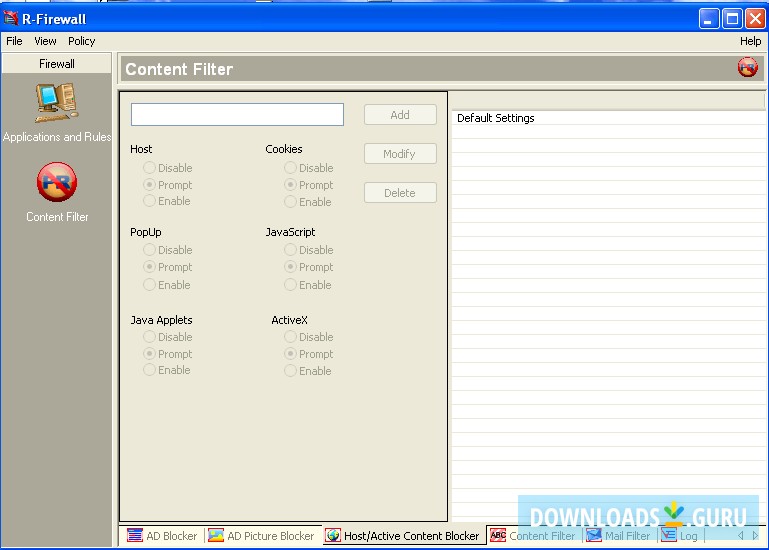769x550 pixels.
Task: Click the Modify button
Action: pyautogui.click(x=400, y=154)
